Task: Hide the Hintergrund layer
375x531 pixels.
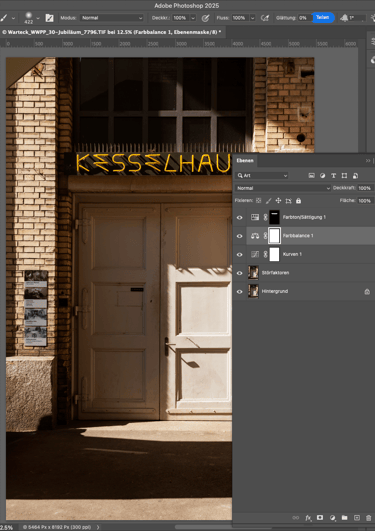Action: (239, 291)
